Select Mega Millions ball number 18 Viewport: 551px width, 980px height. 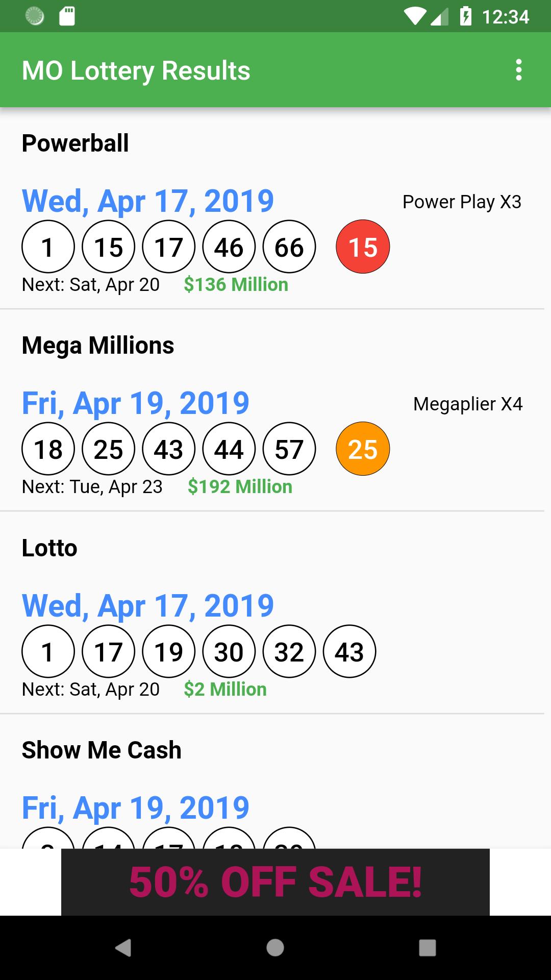[x=48, y=449]
